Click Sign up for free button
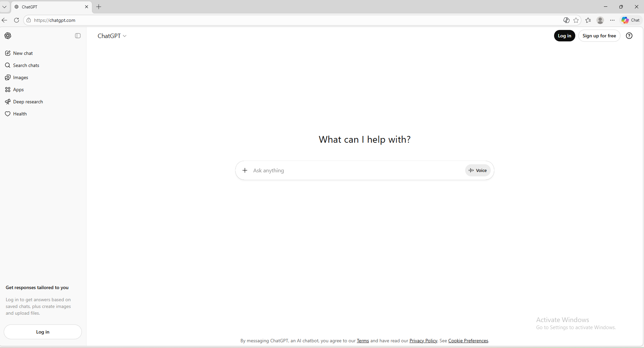This screenshot has height=348, width=644. [599, 36]
